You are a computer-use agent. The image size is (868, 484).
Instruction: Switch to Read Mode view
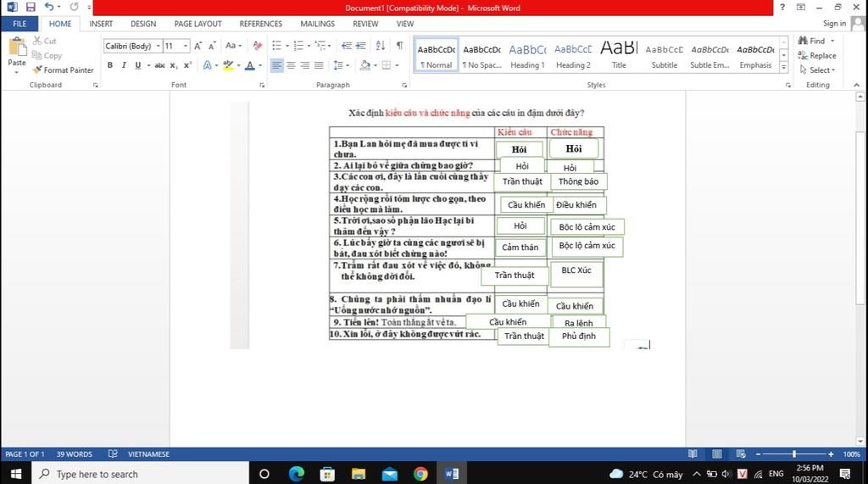click(693, 454)
